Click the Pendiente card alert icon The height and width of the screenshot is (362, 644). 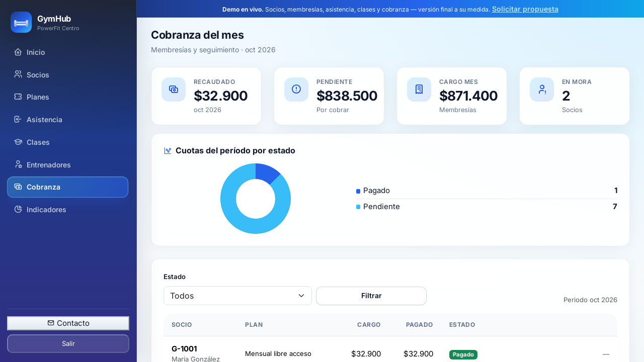pyautogui.click(x=296, y=89)
